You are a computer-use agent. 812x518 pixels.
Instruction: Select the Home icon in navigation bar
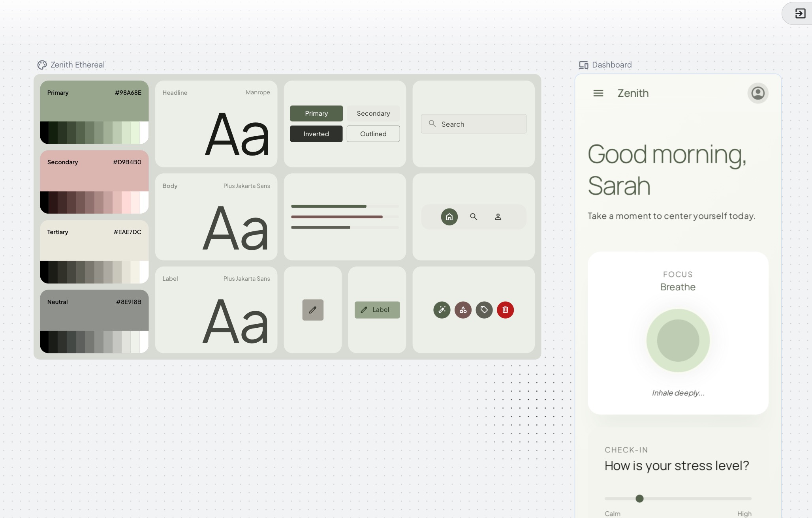pos(449,217)
